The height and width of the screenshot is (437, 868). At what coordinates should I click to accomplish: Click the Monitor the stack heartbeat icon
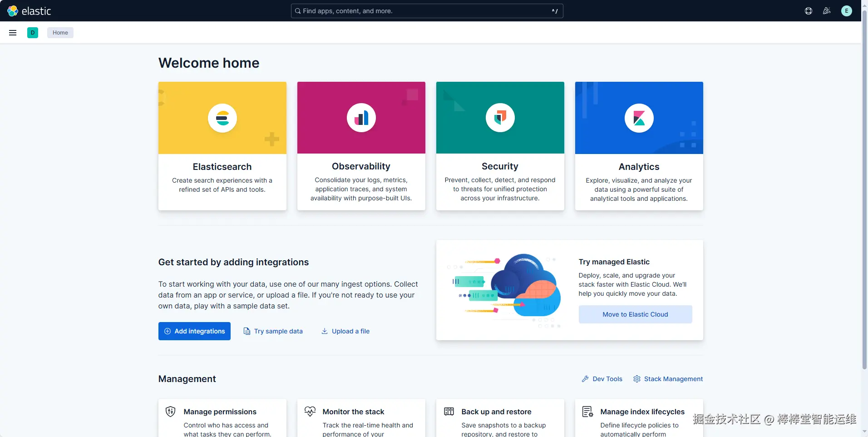(x=310, y=412)
